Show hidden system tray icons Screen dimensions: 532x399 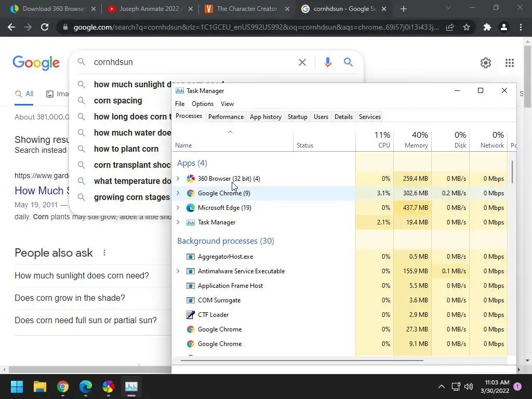(x=442, y=387)
